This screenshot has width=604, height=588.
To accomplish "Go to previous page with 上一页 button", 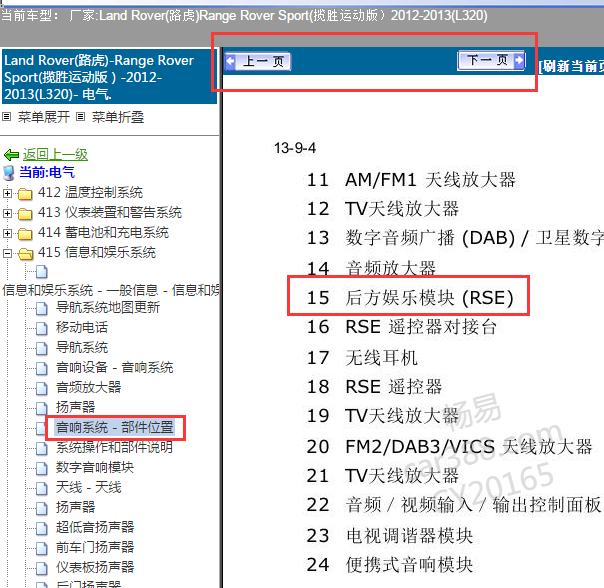I will pos(258,62).
